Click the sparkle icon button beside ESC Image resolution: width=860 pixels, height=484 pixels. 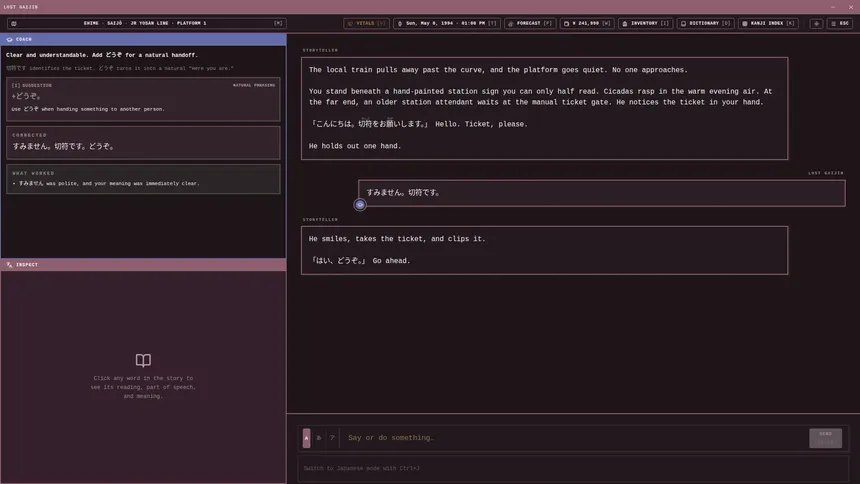[816, 24]
